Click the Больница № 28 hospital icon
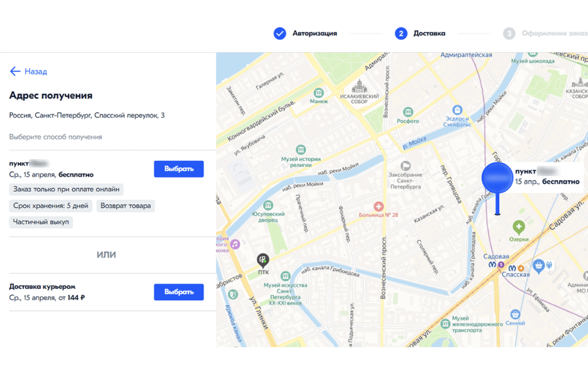The image size is (588, 376). [379, 206]
